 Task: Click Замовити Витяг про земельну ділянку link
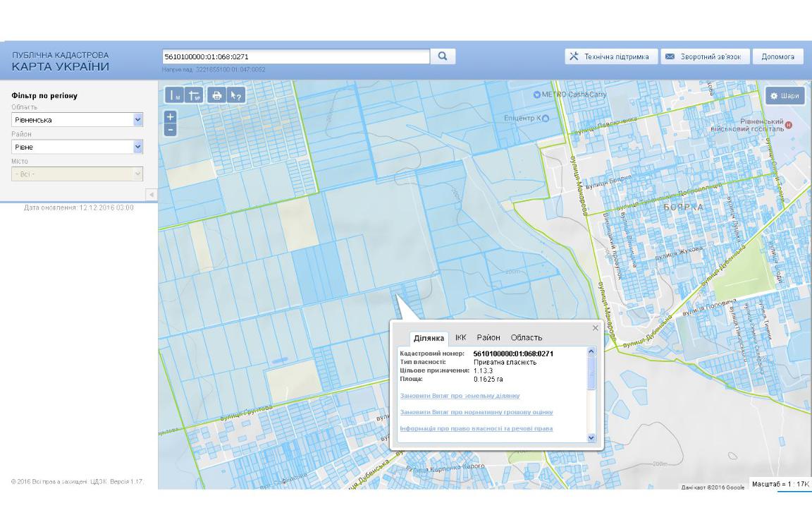[460, 396]
